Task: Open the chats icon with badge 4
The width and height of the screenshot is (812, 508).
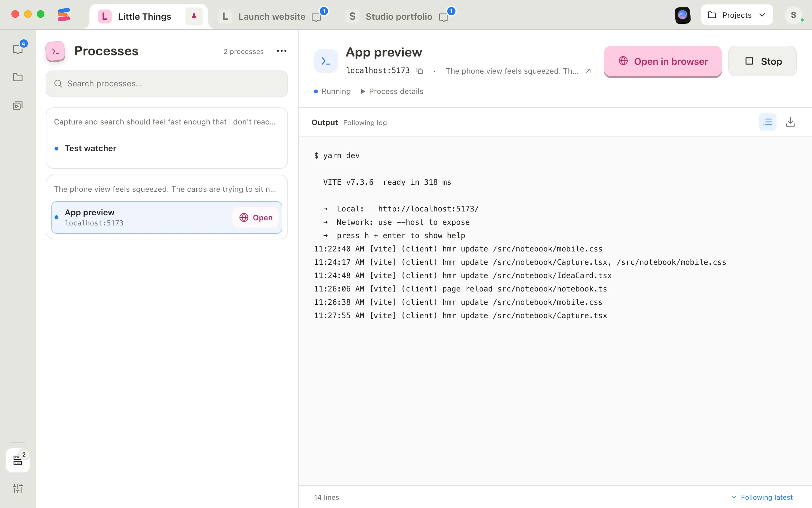Action: [17, 49]
